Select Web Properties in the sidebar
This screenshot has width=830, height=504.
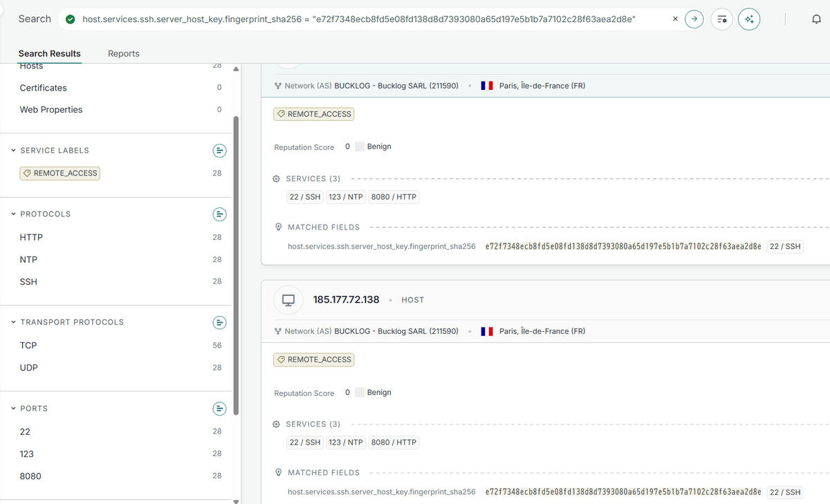click(x=51, y=109)
